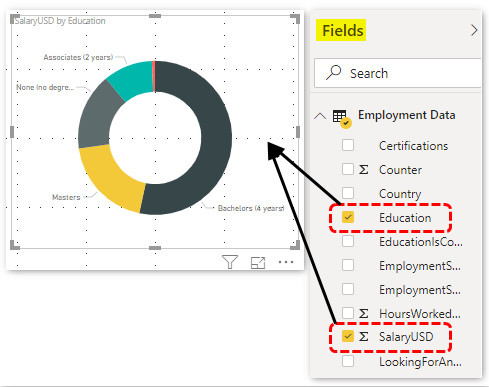The image size is (489, 387).
Task: Select the gray None (no degree) segment
Action: [x=97, y=117]
